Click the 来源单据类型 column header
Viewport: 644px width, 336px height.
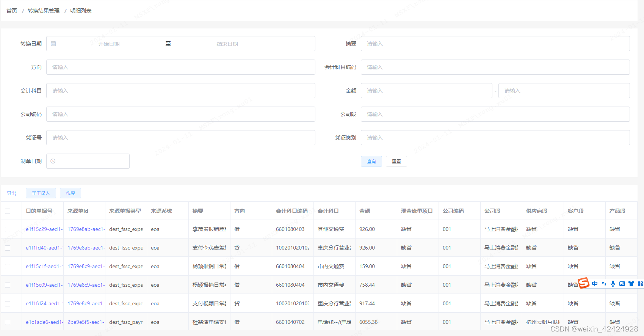[x=125, y=211]
